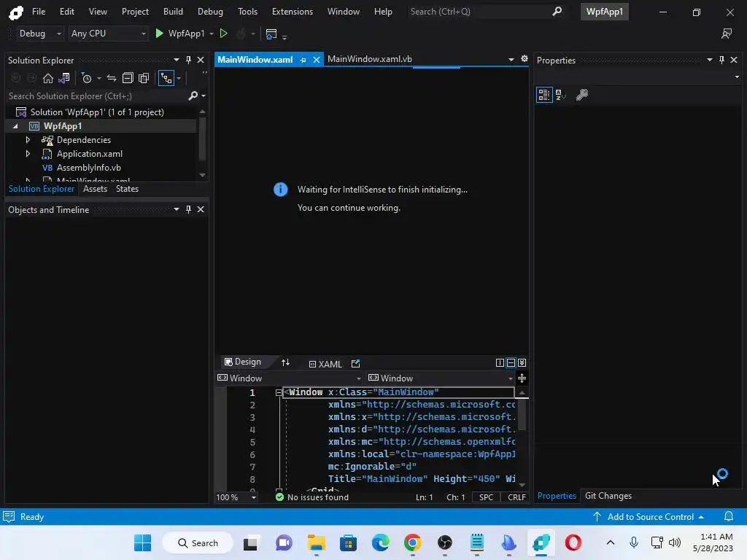Click the CRLF line ending indicator
747x560 pixels.
[x=516, y=497]
